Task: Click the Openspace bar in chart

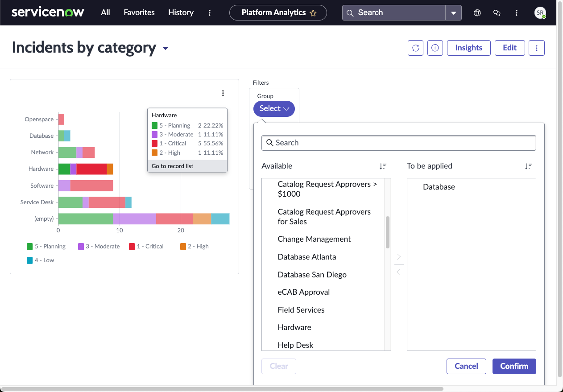Action: tap(61, 119)
